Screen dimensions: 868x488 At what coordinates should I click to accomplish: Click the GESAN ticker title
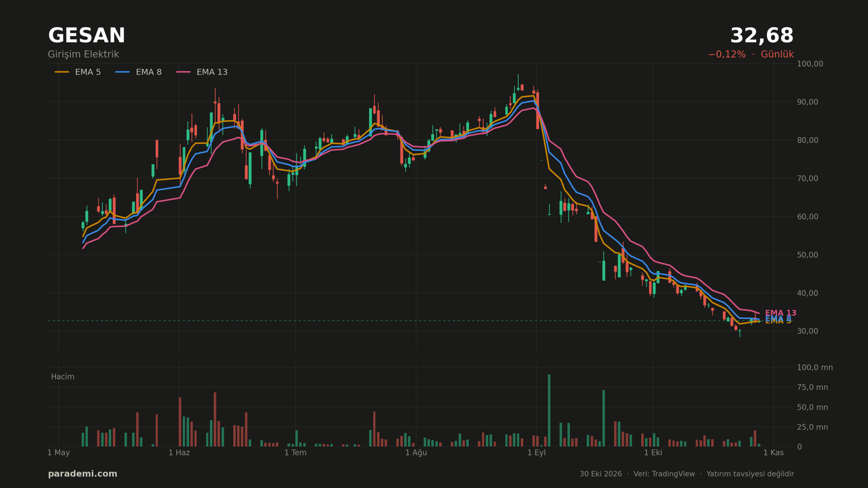86,36
